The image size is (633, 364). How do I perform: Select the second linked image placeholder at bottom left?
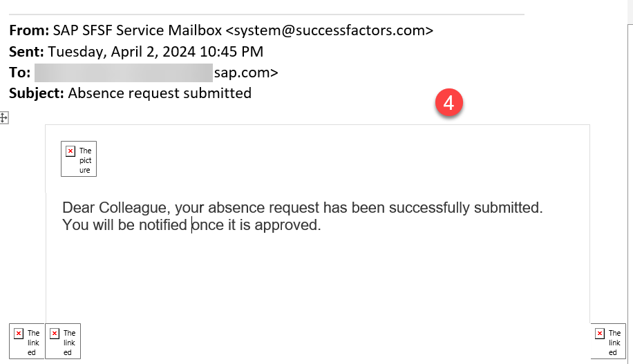click(x=63, y=341)
